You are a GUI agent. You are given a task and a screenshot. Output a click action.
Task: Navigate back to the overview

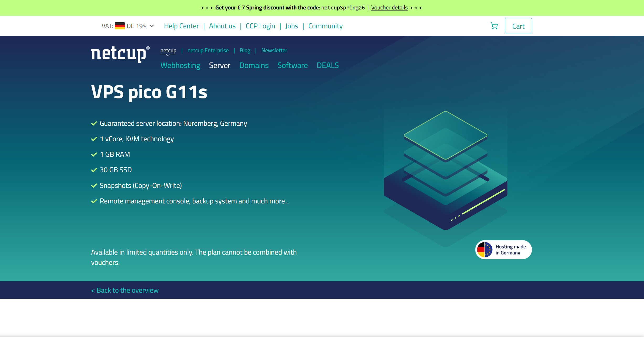tap(125, 290)
